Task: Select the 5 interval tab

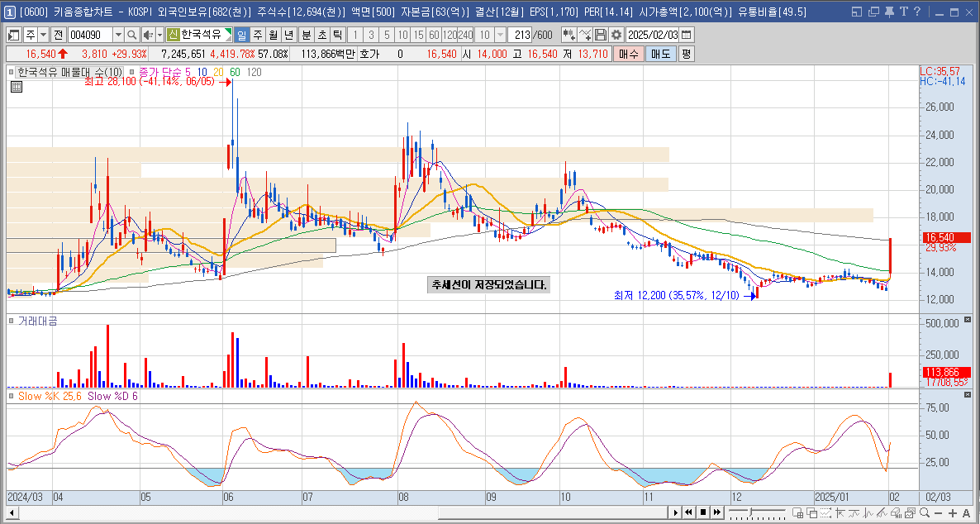Action: coord(387,35)
